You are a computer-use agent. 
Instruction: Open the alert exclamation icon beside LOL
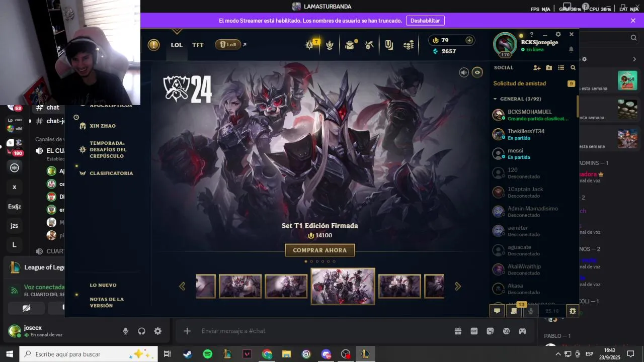tap(153, 45)
